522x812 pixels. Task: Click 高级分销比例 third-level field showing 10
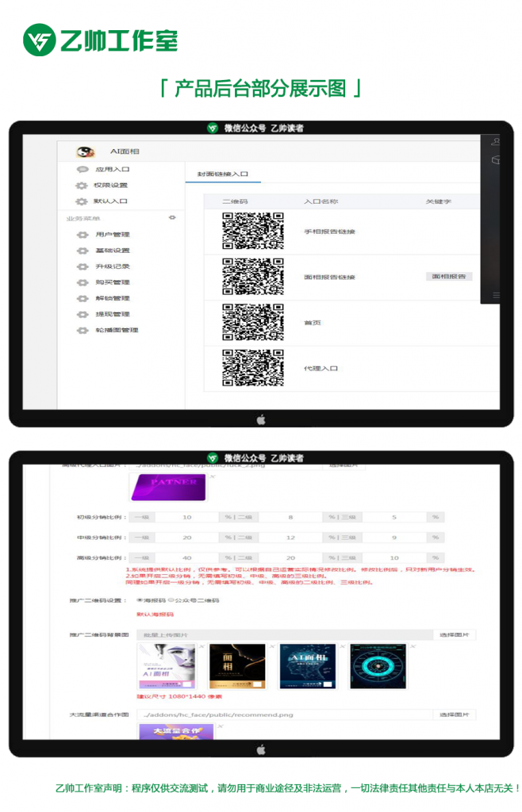(x=394, y=557)
